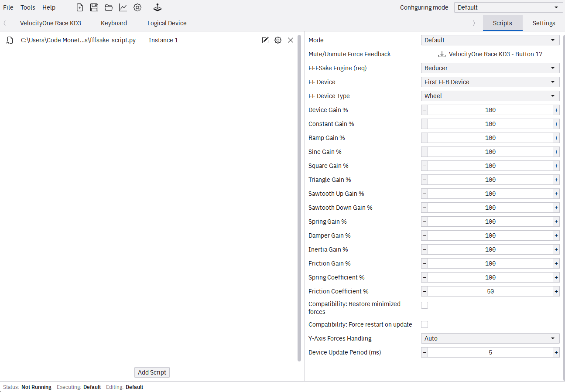This screenshot has width=565, height=392.
Task: Configure the fffsake script via its gear icon
Action: coord(278,40)
